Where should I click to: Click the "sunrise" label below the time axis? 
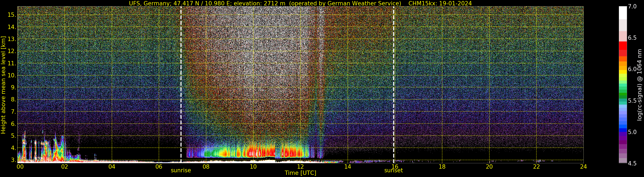(x=181, y=170)
